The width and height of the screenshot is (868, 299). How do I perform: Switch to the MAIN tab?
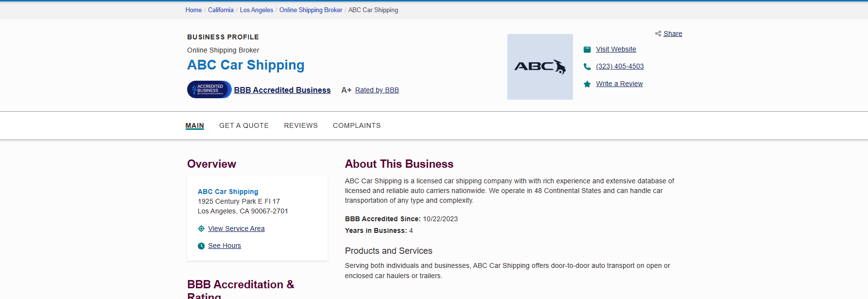(194, 125)
